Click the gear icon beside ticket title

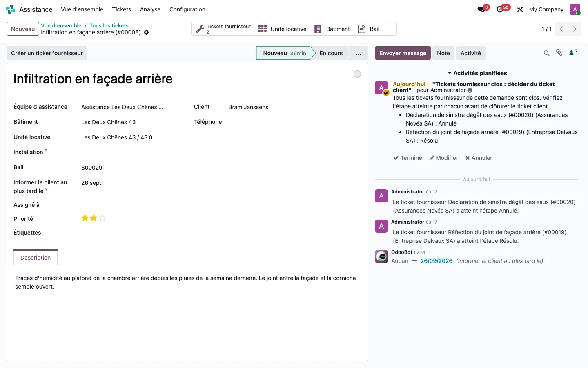146,32
